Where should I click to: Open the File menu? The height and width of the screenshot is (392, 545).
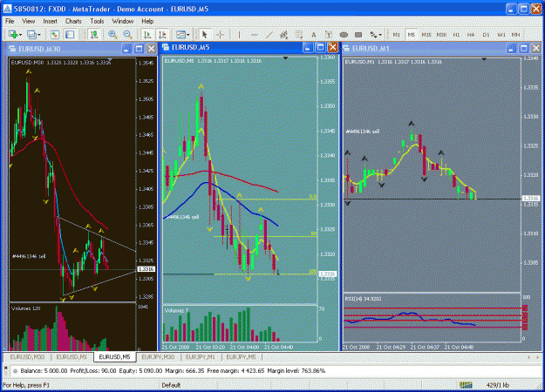pyautogui.click(x=10, y=21)
